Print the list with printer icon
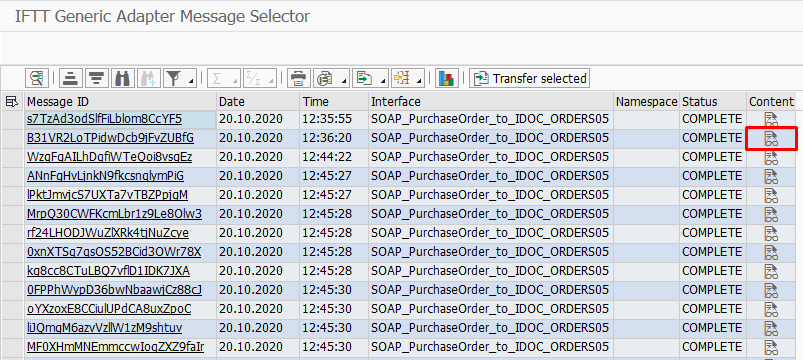The image size is (803, 360). coord(299,78)
